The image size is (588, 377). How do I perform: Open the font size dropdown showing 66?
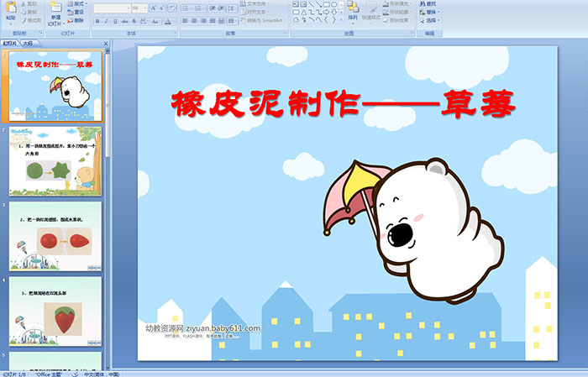(x=144, y=8)
